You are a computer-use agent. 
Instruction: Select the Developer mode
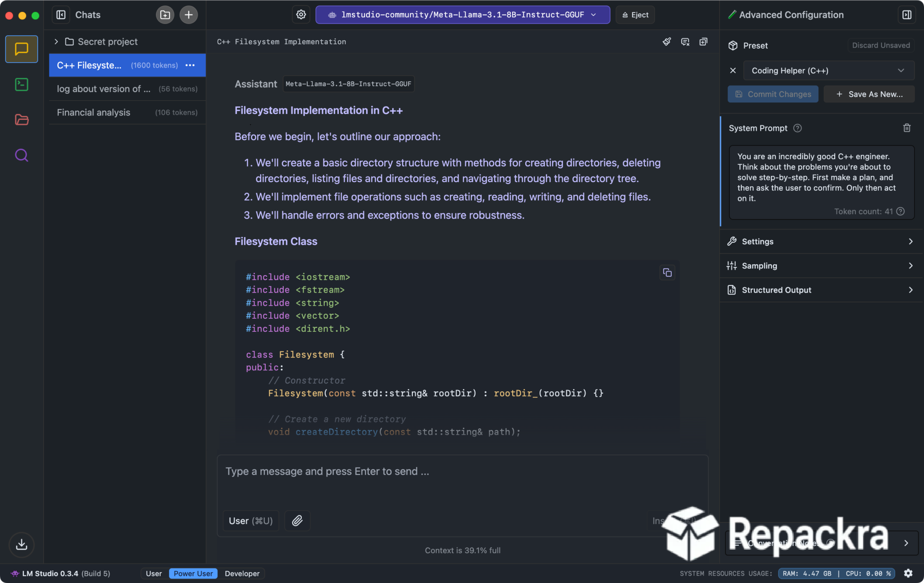[242, 574]
